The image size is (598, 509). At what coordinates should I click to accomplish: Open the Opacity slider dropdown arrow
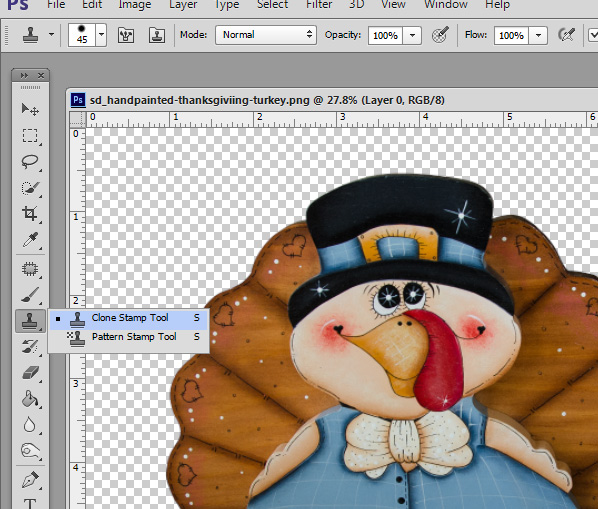[412, 35]
